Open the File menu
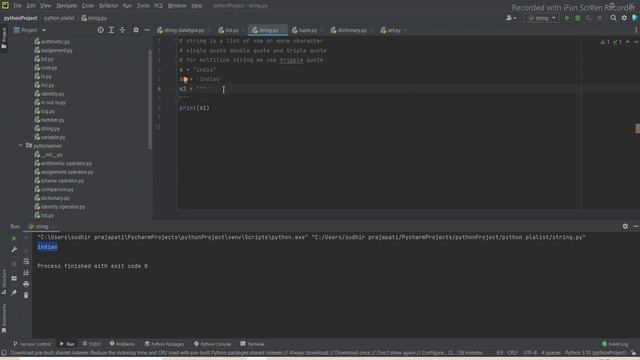This screenshot has width=640, height=360. (x=17, y=6)
